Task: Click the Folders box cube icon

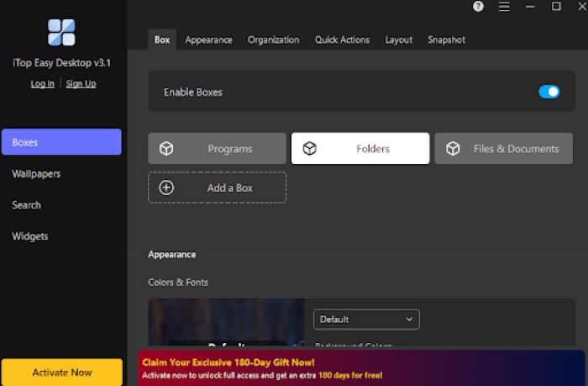Action: pyautogui.click(x=310, y=149)
